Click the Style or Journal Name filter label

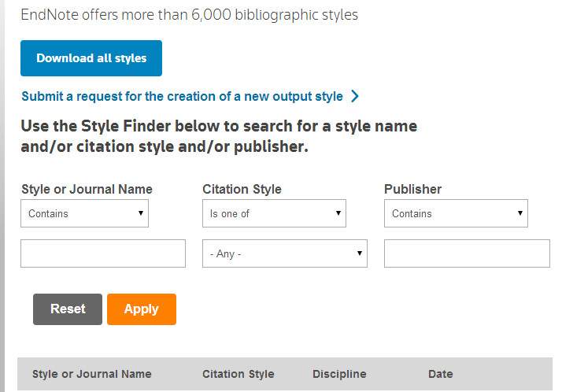(x=87, y=189)
